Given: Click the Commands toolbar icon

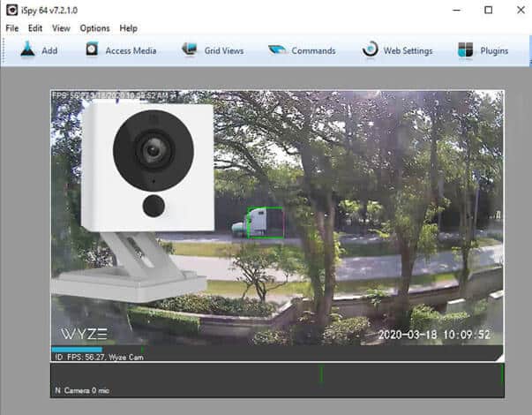Looking at the screenshot, I should [x=278, y=50].
